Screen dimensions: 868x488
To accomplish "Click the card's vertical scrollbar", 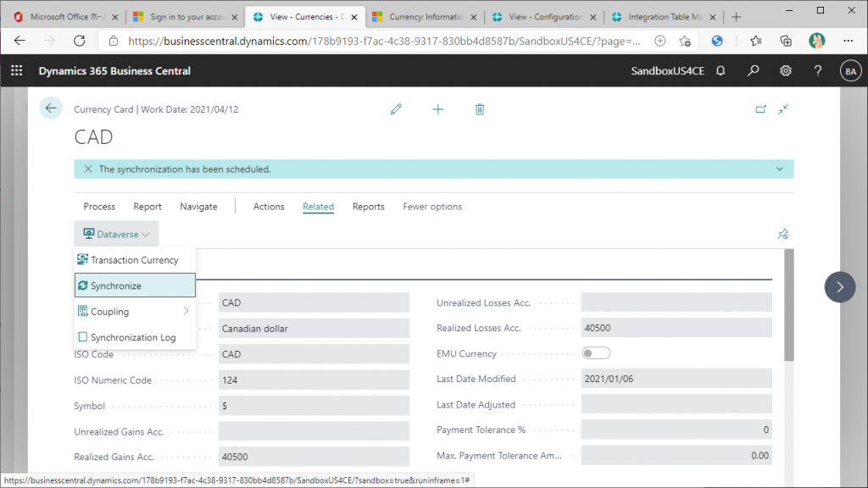I will 789,305.
